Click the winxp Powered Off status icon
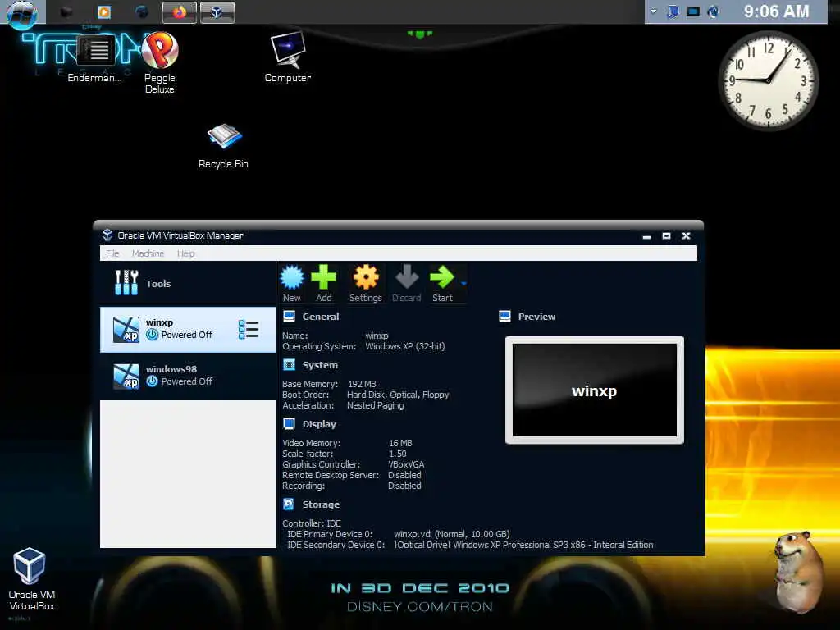The width and height of the screenshot is (840, 630). [152, 335]
